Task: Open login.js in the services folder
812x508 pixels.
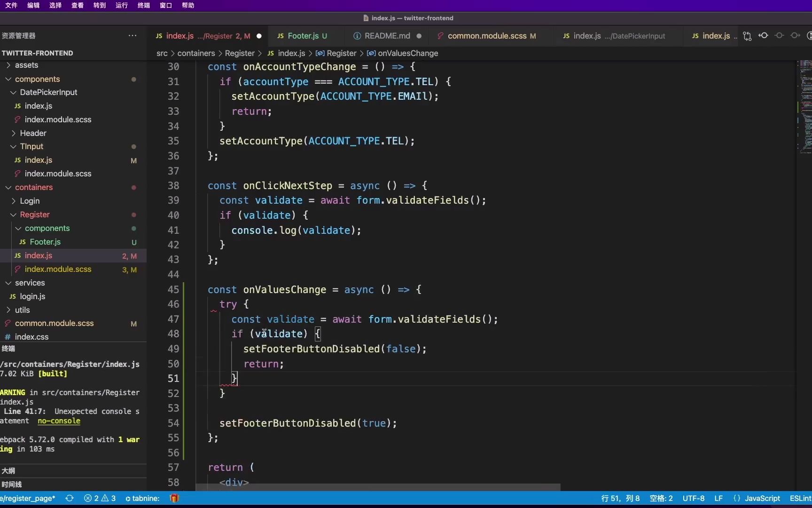Action: click(x=73, y=296)
